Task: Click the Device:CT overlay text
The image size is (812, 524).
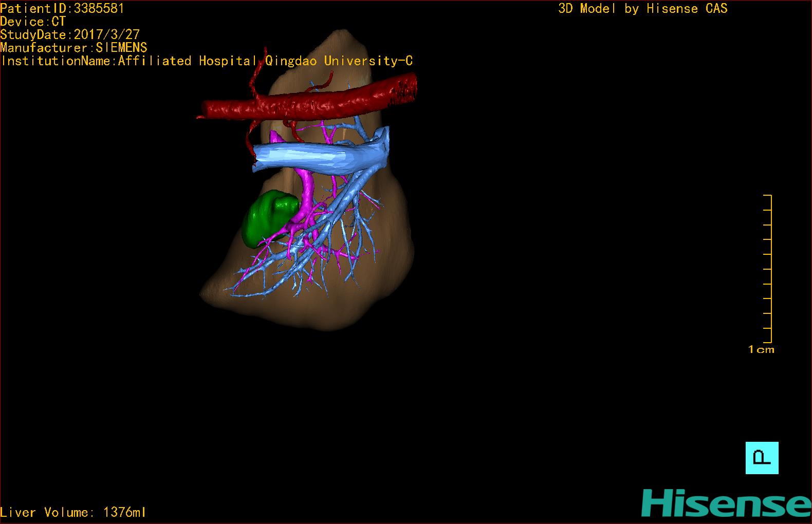Action: click(x=33, y=22)
